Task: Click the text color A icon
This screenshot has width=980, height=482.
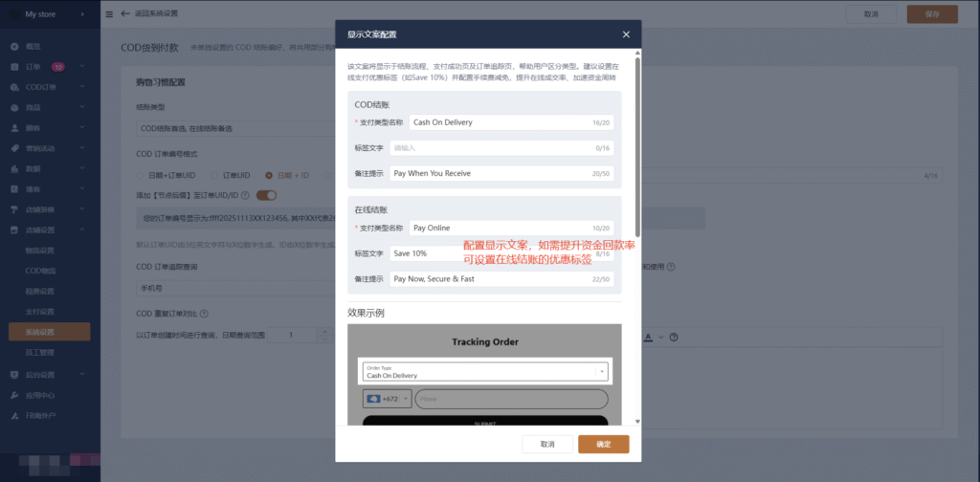Action: (x=648, y=336)
